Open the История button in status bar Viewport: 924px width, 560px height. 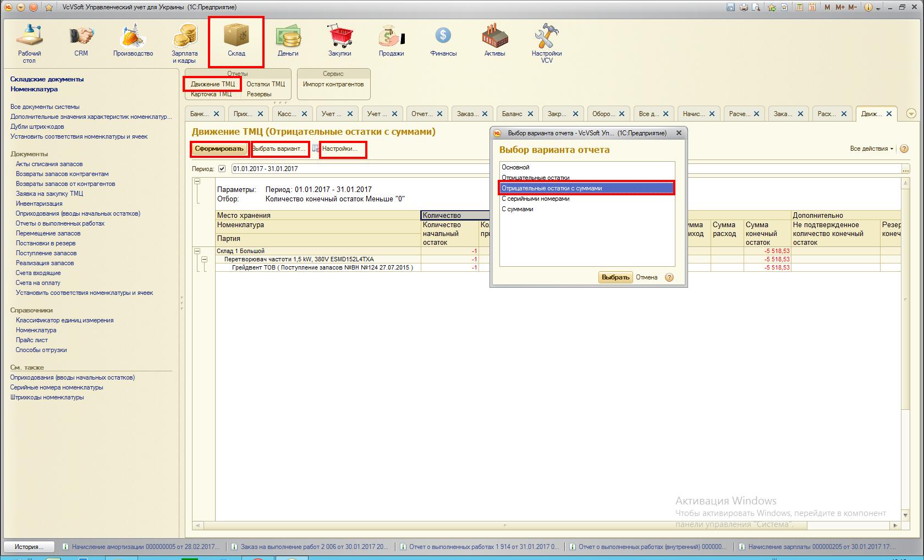tap(29, 547)
